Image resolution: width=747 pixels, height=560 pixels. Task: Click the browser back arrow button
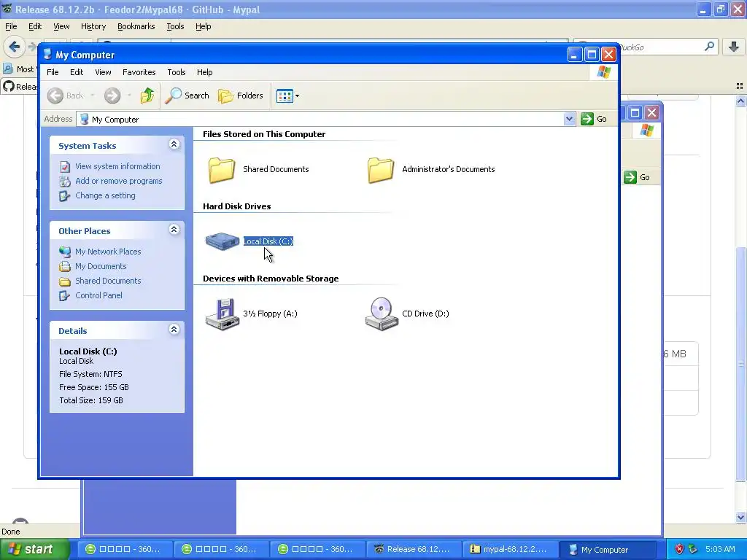14,47
